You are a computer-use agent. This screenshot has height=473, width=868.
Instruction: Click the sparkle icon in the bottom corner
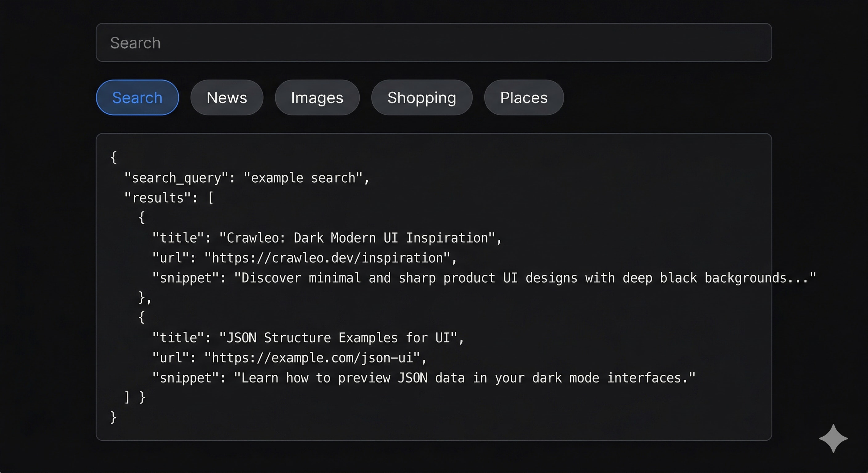[833, 439]
